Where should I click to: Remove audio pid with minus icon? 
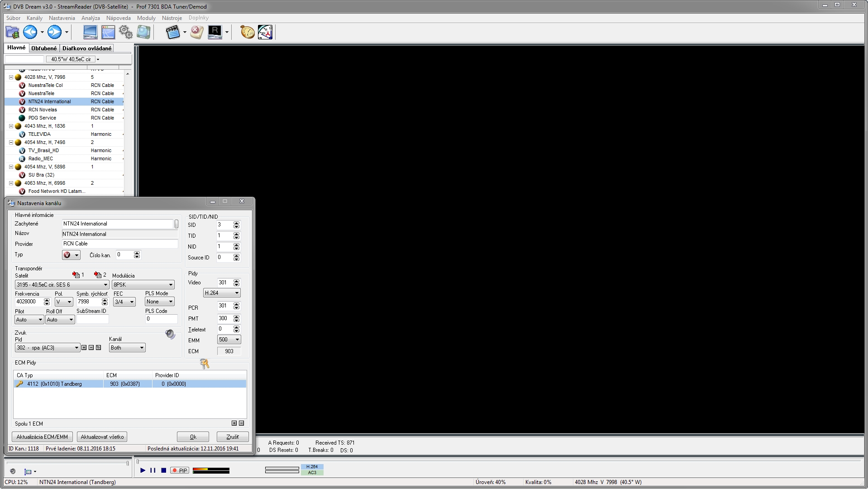coord(91,348)
